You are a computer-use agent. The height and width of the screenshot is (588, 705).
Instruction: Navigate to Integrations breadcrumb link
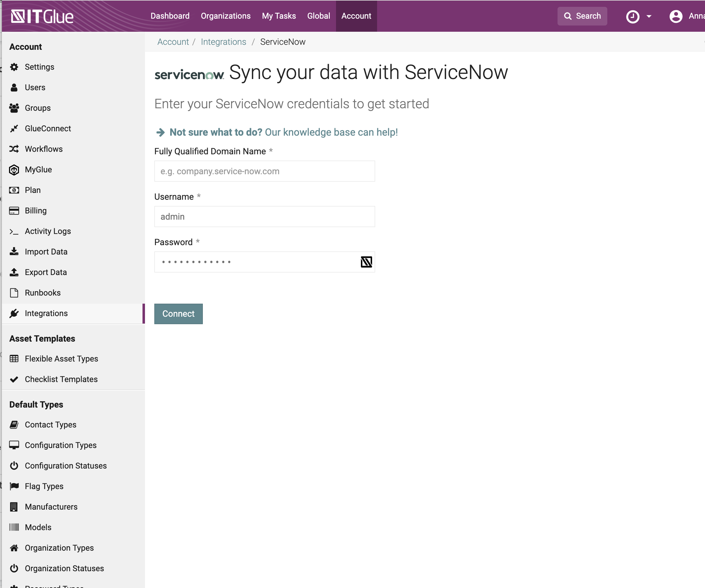[223, 42]
